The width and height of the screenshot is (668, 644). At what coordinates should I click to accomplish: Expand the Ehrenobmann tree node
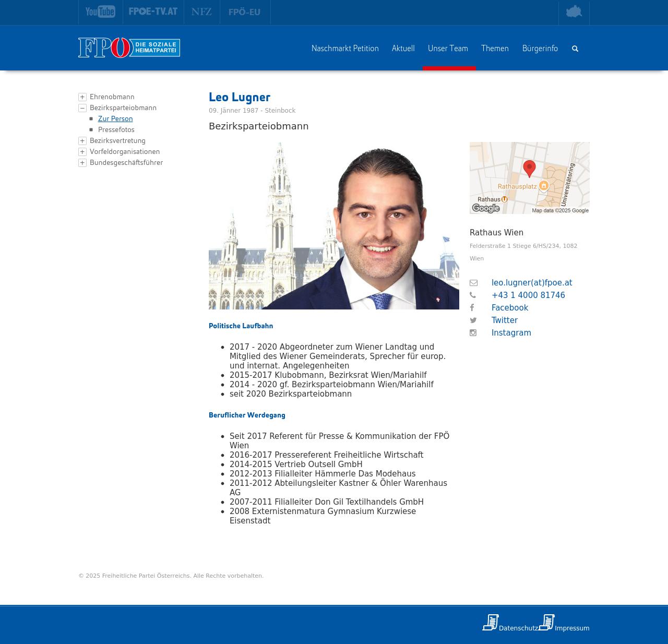82,97
